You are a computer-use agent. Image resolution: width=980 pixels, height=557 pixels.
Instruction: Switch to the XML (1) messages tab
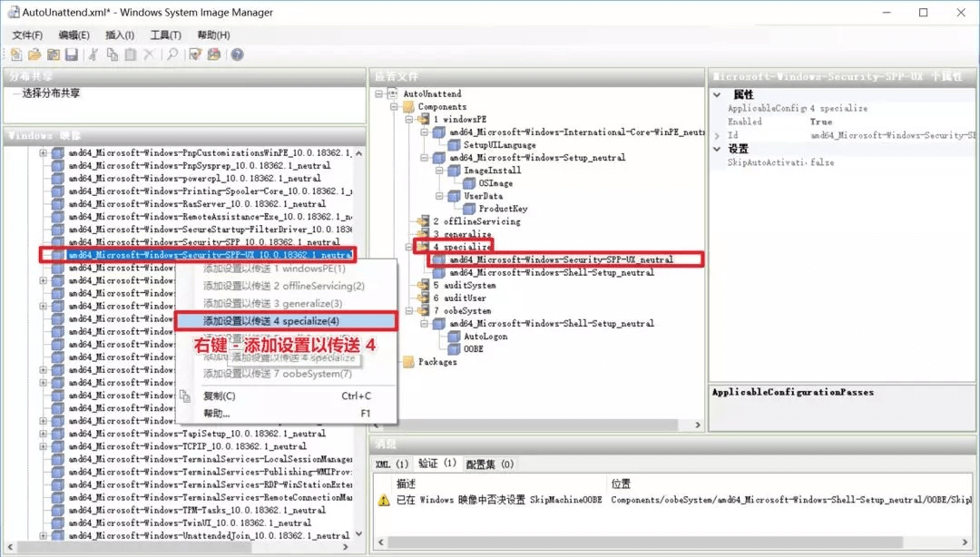click(x=392, y=464)
